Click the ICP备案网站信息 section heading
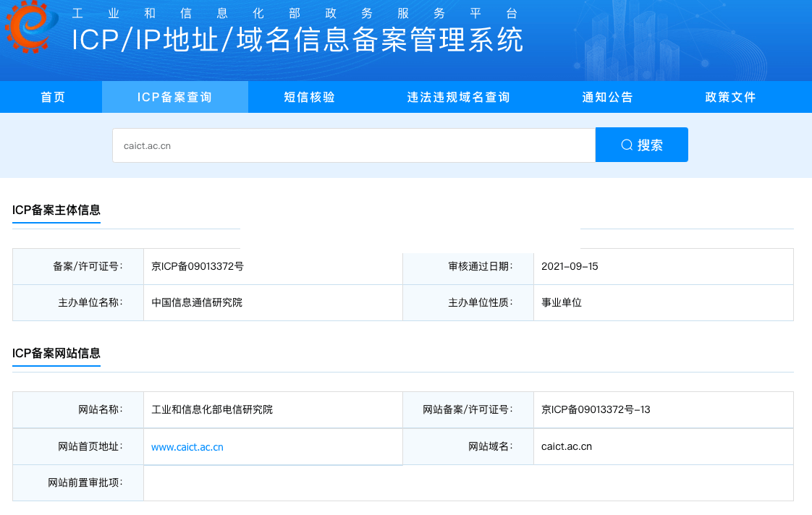The image size is (812, 515). [x=56, y=354]
